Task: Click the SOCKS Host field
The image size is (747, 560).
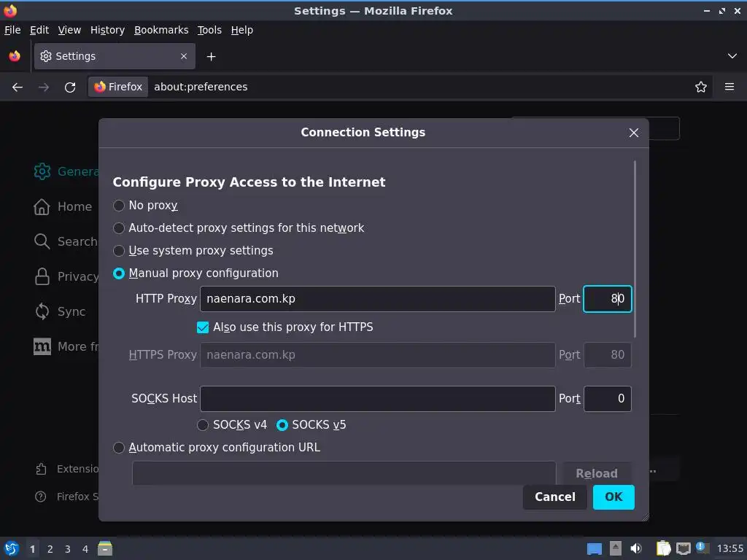Action: coord(378,399)
